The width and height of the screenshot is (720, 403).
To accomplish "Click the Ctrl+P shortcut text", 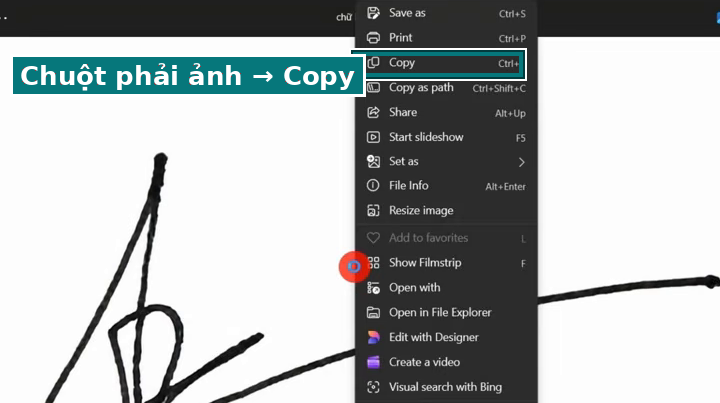I will (x=512, y=39).
